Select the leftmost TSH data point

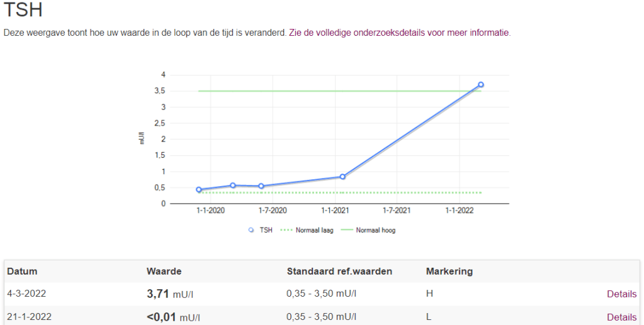tap(199, 189)
